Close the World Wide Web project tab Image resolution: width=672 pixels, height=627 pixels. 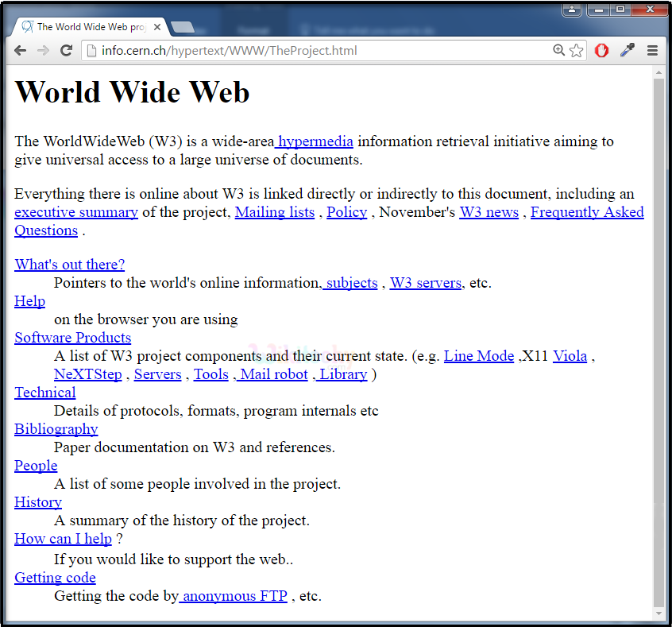(157, 27)
